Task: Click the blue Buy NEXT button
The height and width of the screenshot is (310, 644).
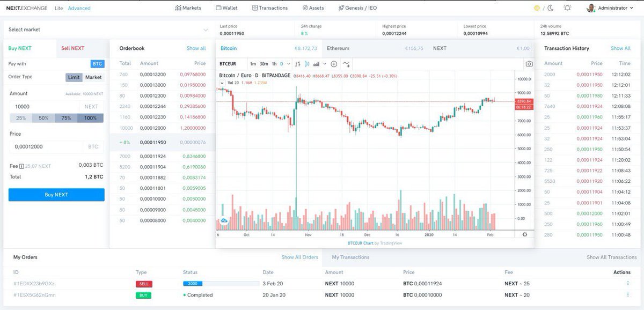Action: pyautogui.click(x=56, y=195)
